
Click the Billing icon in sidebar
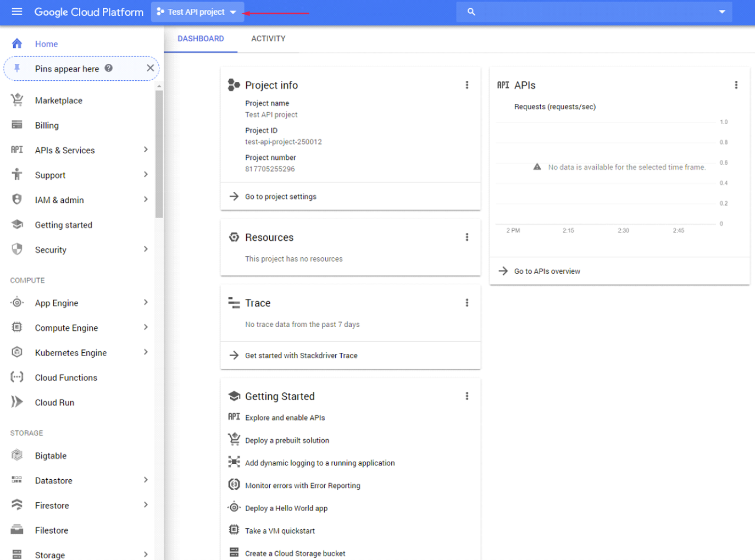(17, 125)
